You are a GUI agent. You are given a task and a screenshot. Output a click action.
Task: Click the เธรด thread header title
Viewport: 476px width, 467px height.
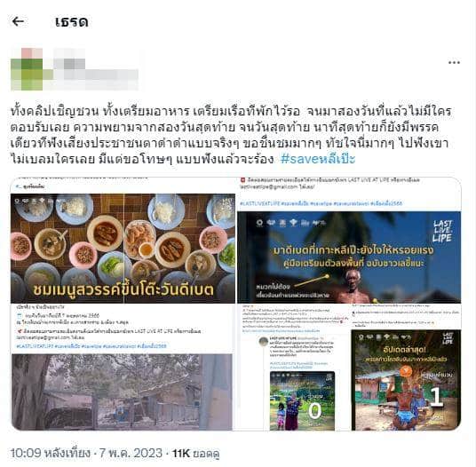click(72, 22)
